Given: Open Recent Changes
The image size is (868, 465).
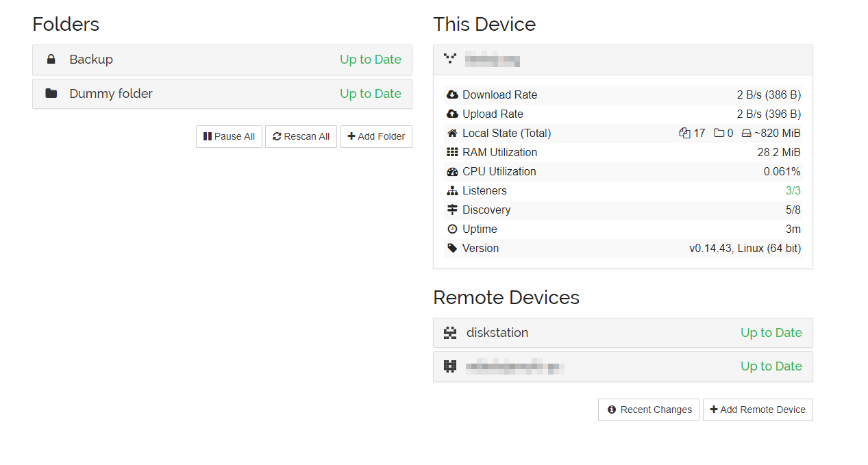Looking at the screenshot, I should tap(649, 410).
